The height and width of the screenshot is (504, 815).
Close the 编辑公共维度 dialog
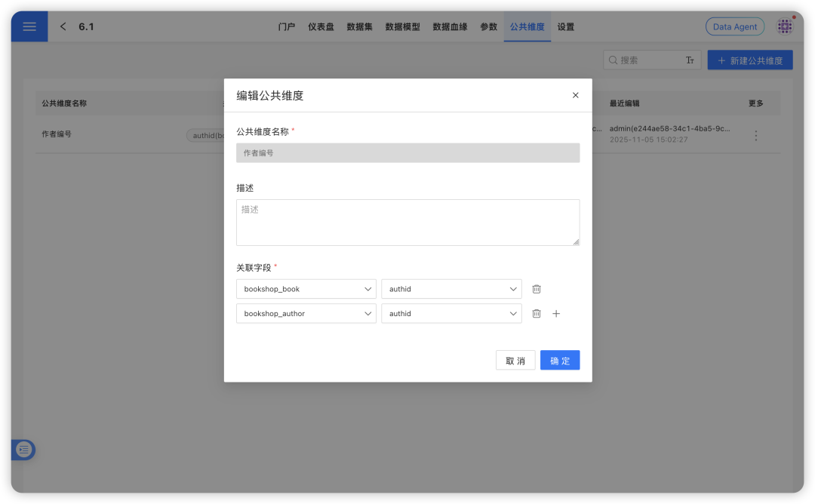coord(575,95)
